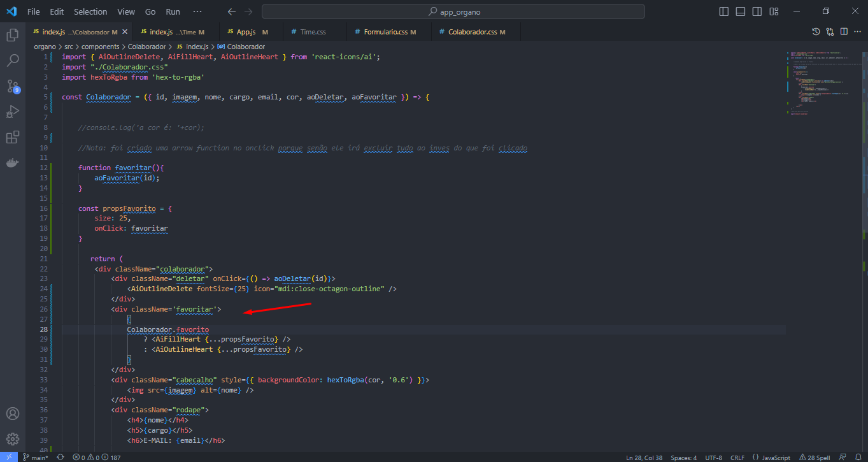Open feedback icon in status bar
868x462 pixels.
tap(843, 458)
